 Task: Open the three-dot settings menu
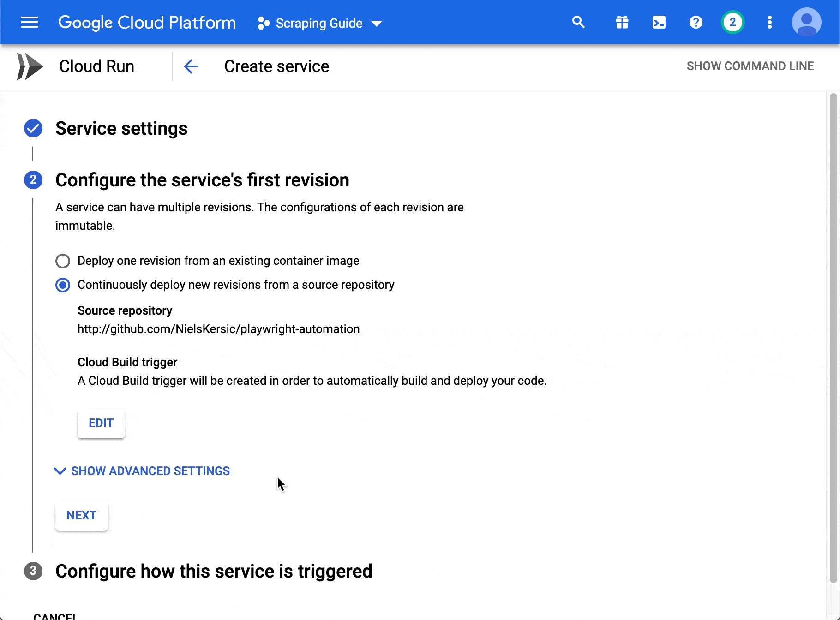pyautogui.click(x=770, y=22)
